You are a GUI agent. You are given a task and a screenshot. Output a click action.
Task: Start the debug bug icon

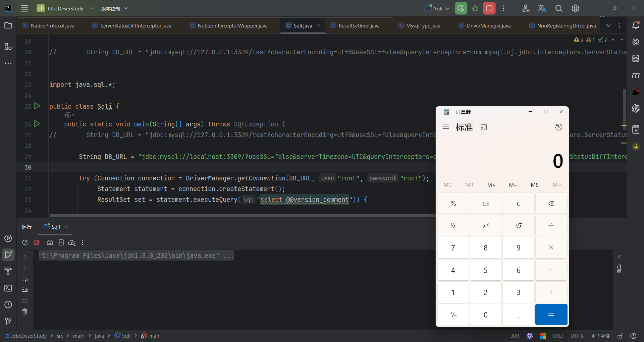475,8
